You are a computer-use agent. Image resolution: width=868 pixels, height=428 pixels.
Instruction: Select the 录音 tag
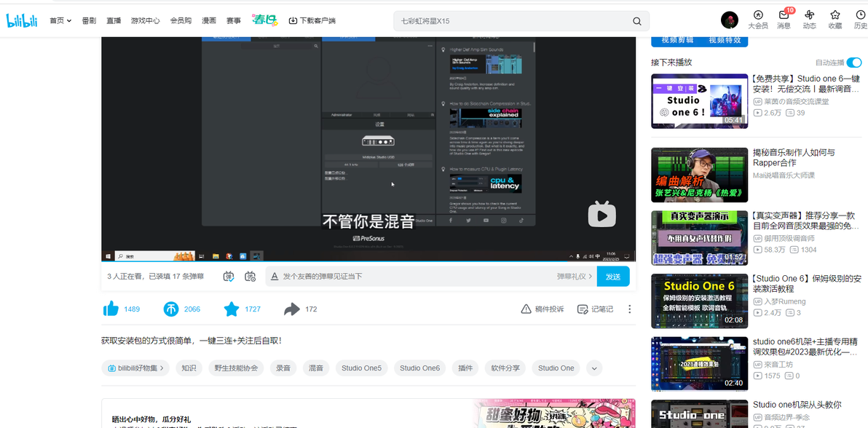click(x=283, y=368)
